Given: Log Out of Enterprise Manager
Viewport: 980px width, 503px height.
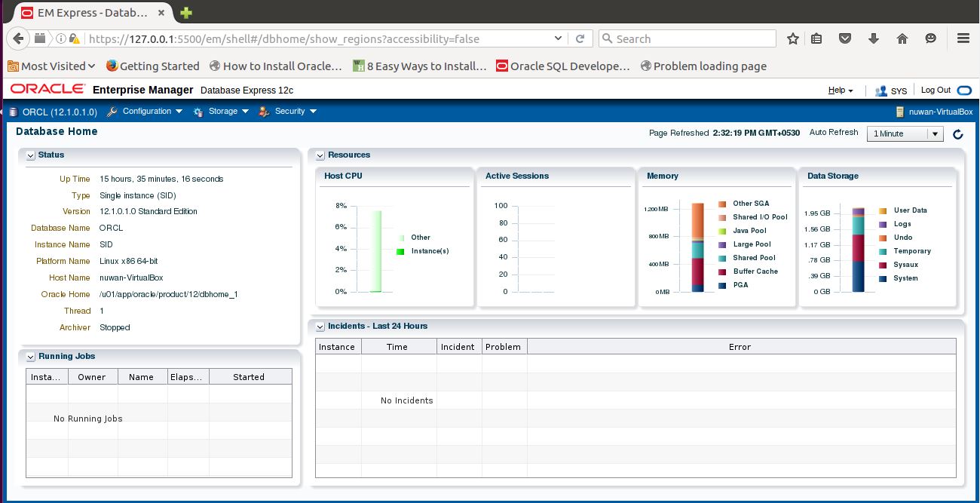Looking at the screenshot, I should point(936,90).
